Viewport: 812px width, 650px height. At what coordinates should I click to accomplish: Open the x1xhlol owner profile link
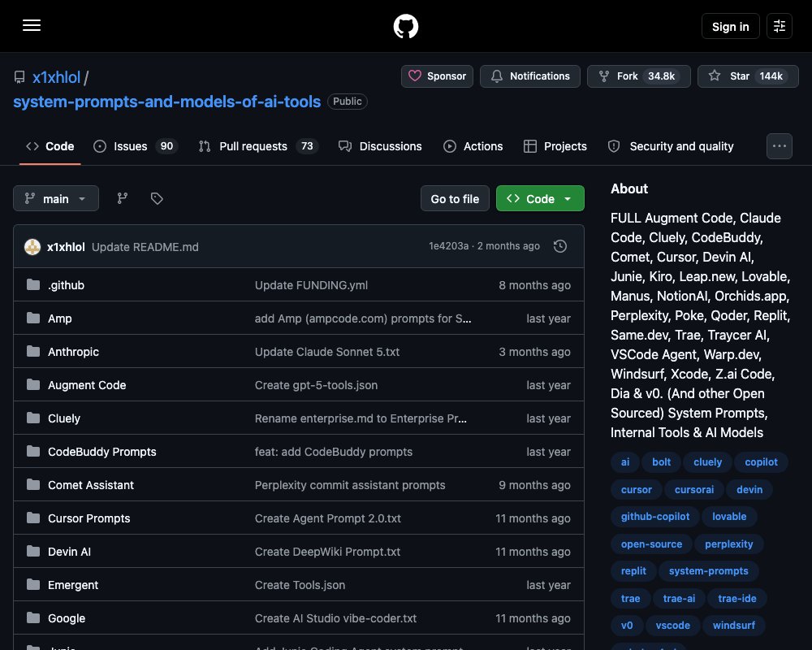tap(56, 77)
